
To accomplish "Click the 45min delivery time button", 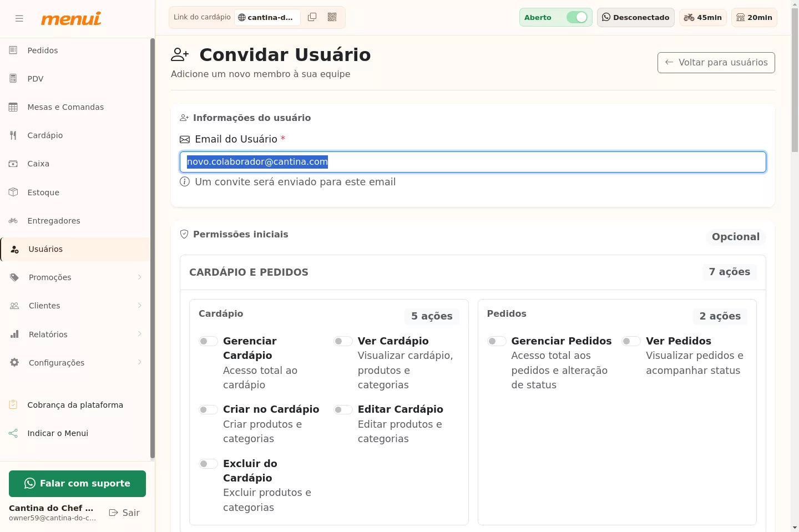I will click(x=702, y=17).
